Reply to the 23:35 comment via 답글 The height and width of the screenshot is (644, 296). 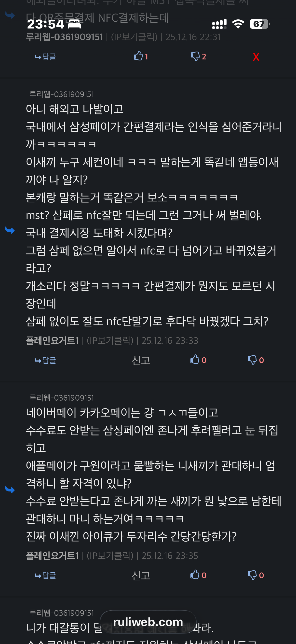pos(45,575)
